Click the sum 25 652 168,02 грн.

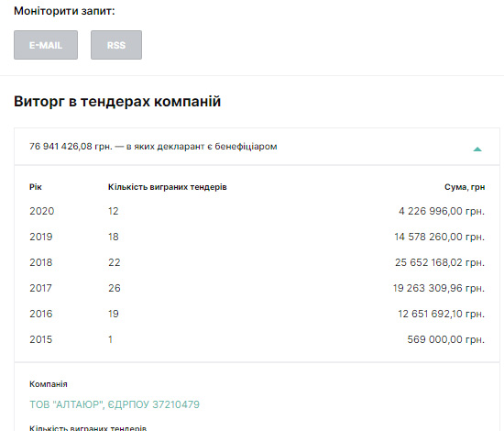(440, 262)
